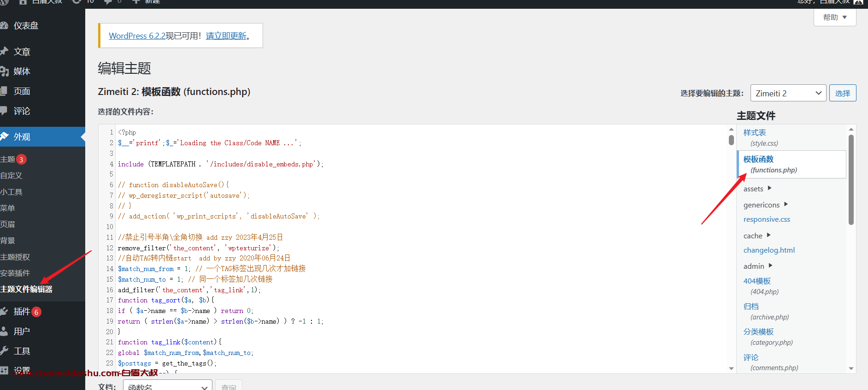Screen dimensions: 868x390
Task: Open 插件 menu
Action: point(22,311)
